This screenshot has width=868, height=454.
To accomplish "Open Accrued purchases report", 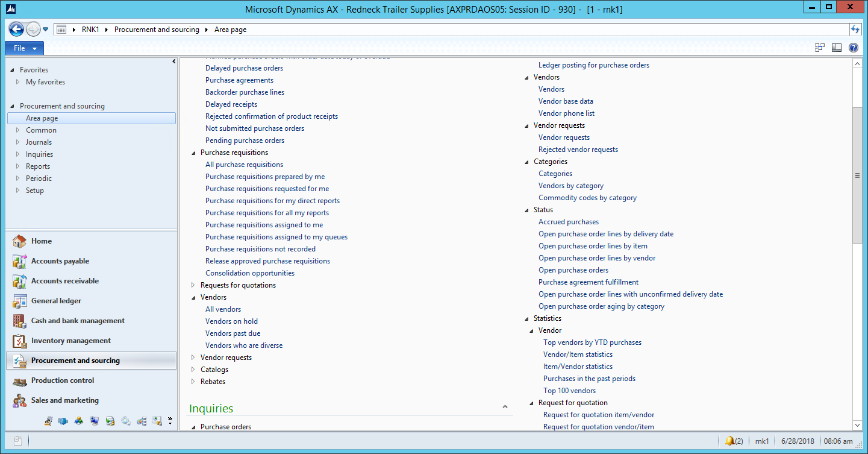I will (x=569, y=222).
